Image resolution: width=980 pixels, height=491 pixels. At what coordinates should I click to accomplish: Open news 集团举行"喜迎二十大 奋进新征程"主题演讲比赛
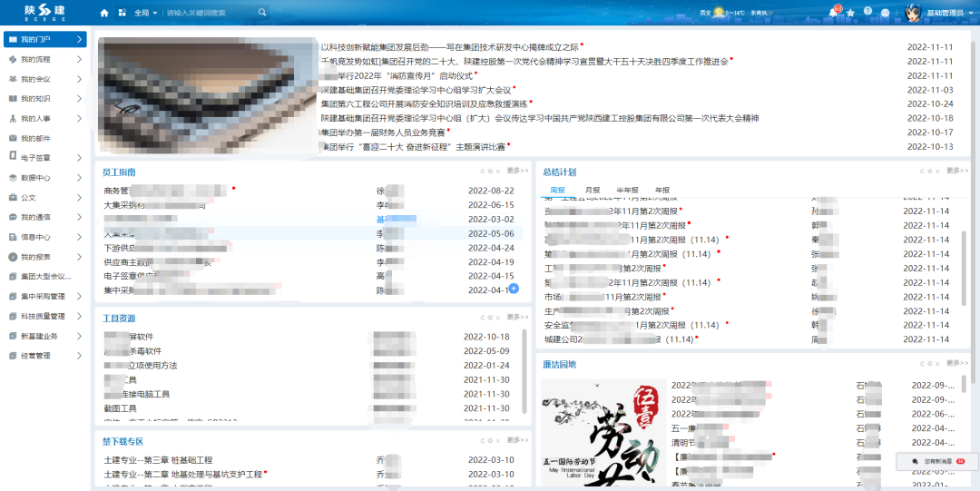coord(413,146)
